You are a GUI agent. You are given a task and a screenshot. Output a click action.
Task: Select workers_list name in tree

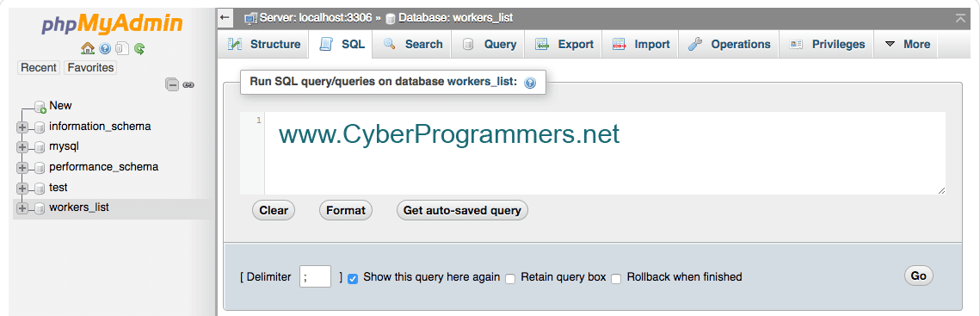[79, 208]
